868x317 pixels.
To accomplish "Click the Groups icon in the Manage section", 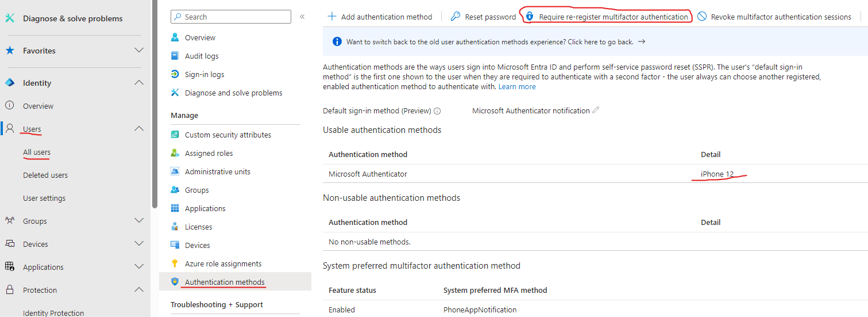I will click(175, 190).
